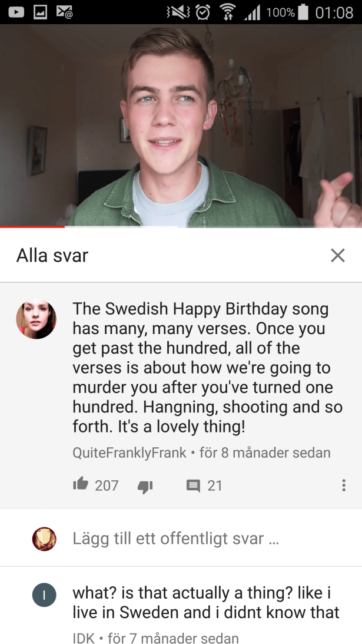This screenshot has width=362, height=644.
Task: Tap the video player showing the man
Action: (181, 126)
